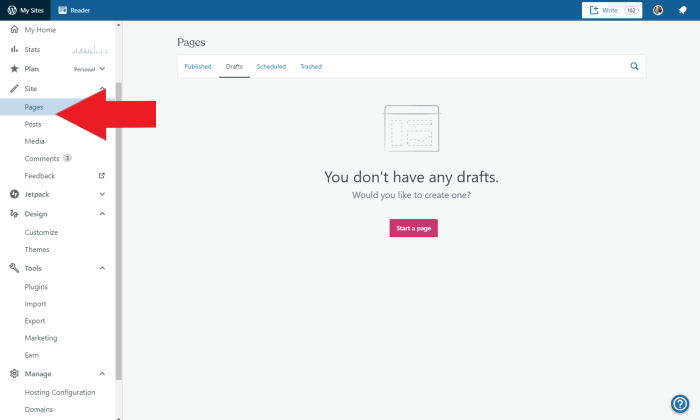This screenshot has height=420, width=700.
Task: Click the sidebar vertical scrollbar
Action: (x=118, y=231)
